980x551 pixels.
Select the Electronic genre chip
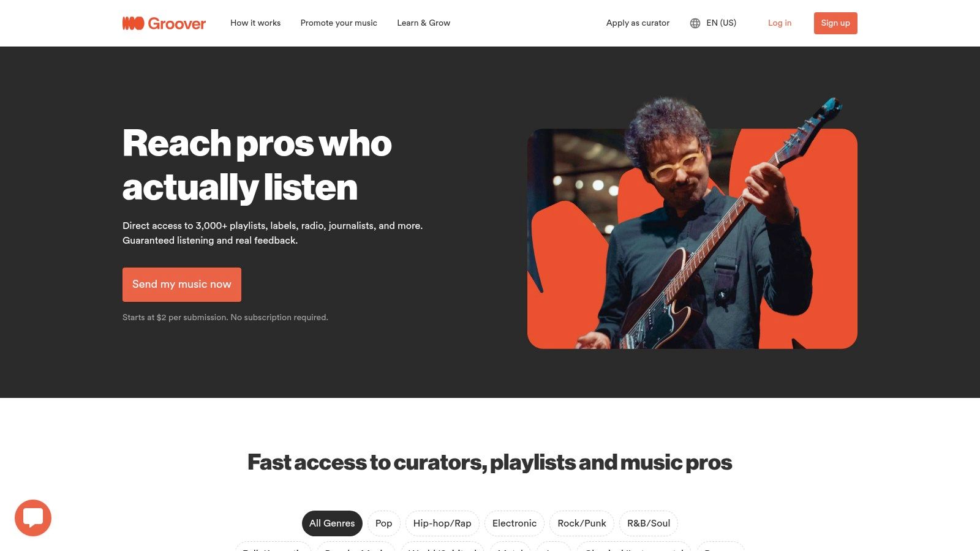tap(514, 523)
